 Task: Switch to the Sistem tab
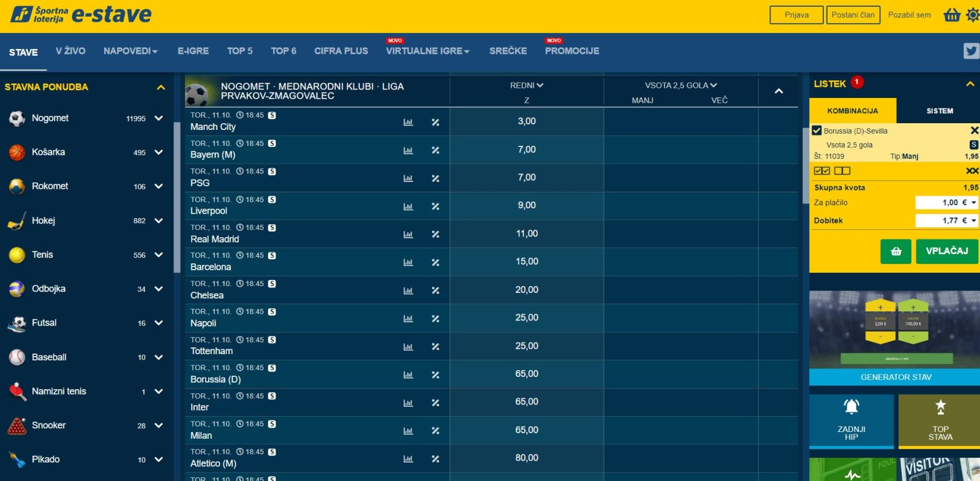tap(939, 111)
